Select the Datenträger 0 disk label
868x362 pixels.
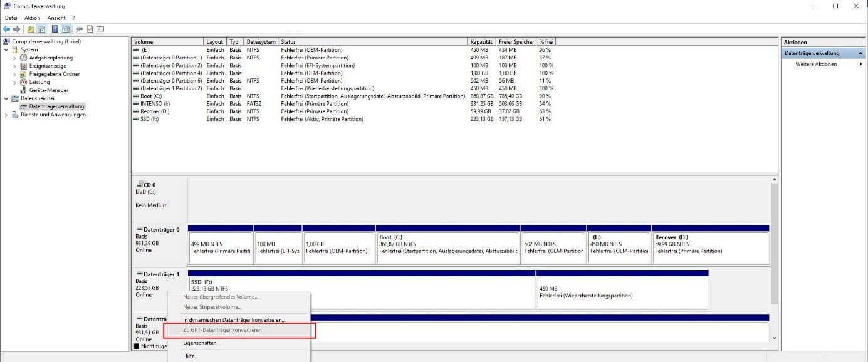159,244
